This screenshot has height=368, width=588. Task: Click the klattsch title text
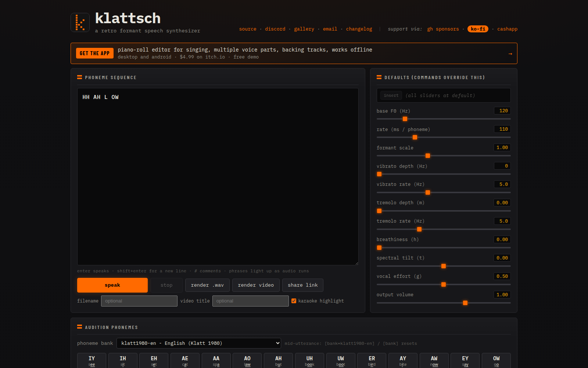pos(128,18)
